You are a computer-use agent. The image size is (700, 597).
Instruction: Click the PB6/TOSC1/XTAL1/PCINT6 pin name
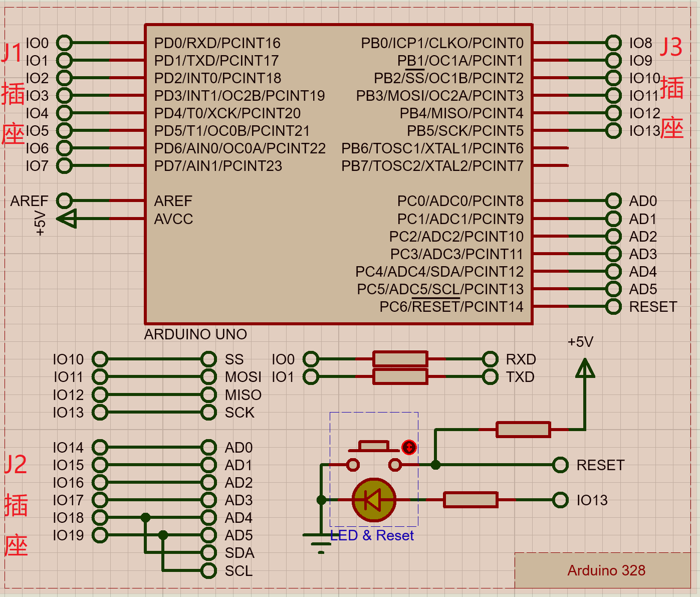pyautogui.click(x=432, y=148)
